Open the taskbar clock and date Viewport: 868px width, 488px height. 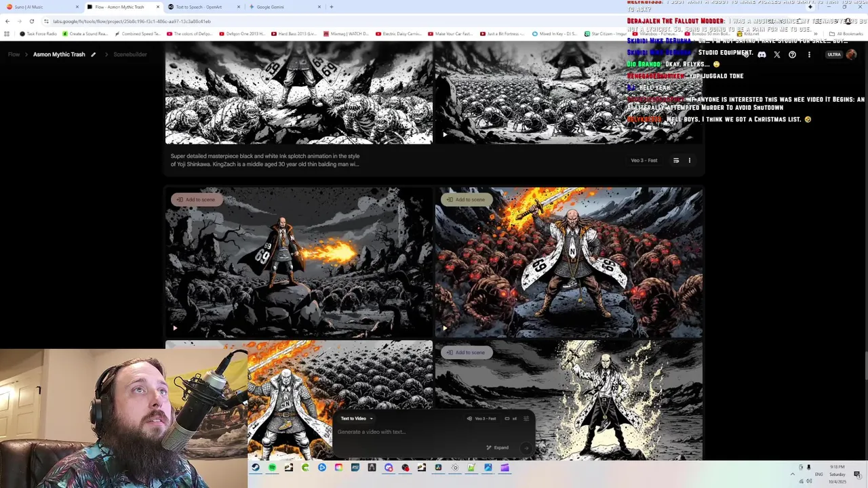(x=837, y=474)
